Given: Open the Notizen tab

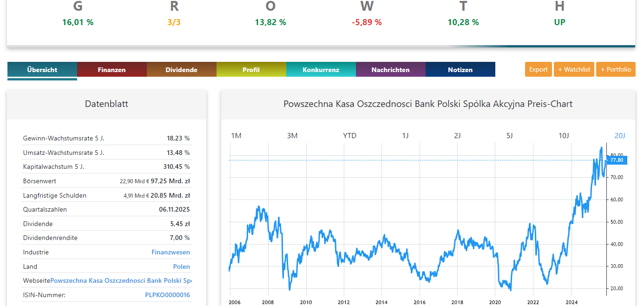Looking at the screenshot, I should [460, 69].
